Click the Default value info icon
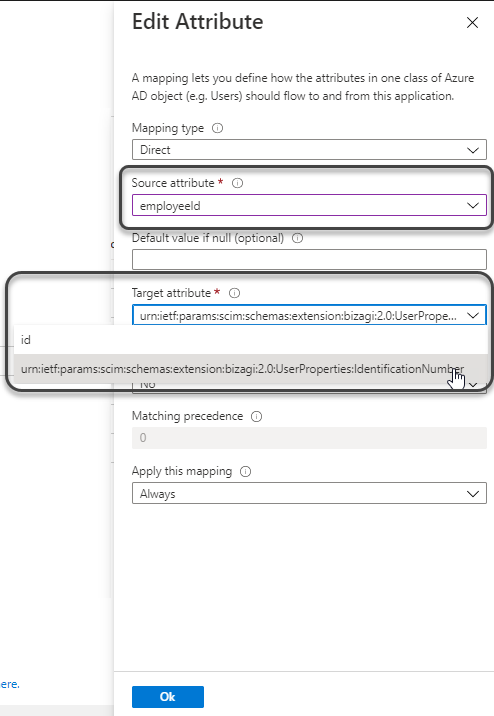Screen dimensions: 494x716 click(297, 238)
